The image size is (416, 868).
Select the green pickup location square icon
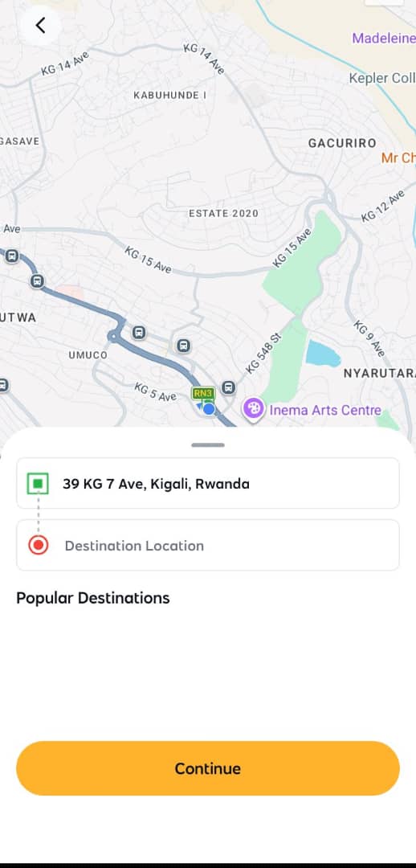click(x=39, y=483)
